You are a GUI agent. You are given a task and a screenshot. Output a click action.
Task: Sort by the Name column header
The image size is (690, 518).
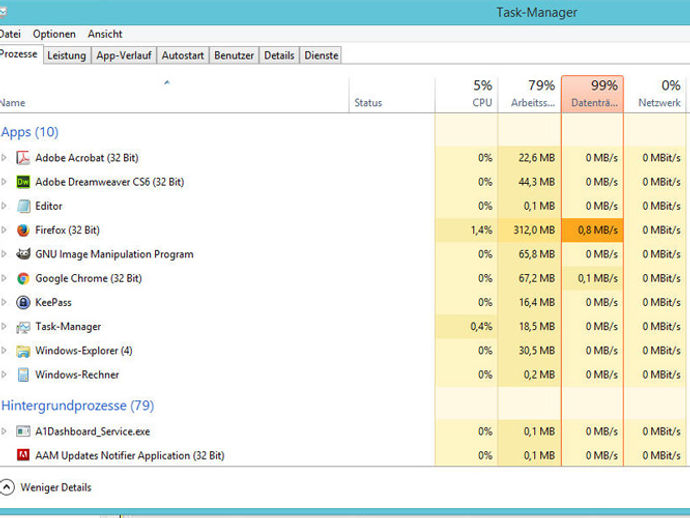174,95
